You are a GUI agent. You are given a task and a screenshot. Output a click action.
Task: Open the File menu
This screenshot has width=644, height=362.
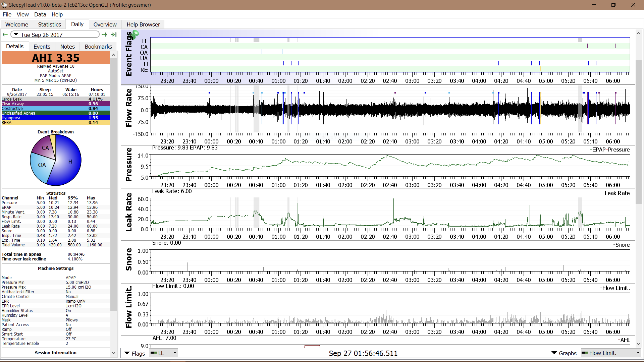tap(7, 14)
